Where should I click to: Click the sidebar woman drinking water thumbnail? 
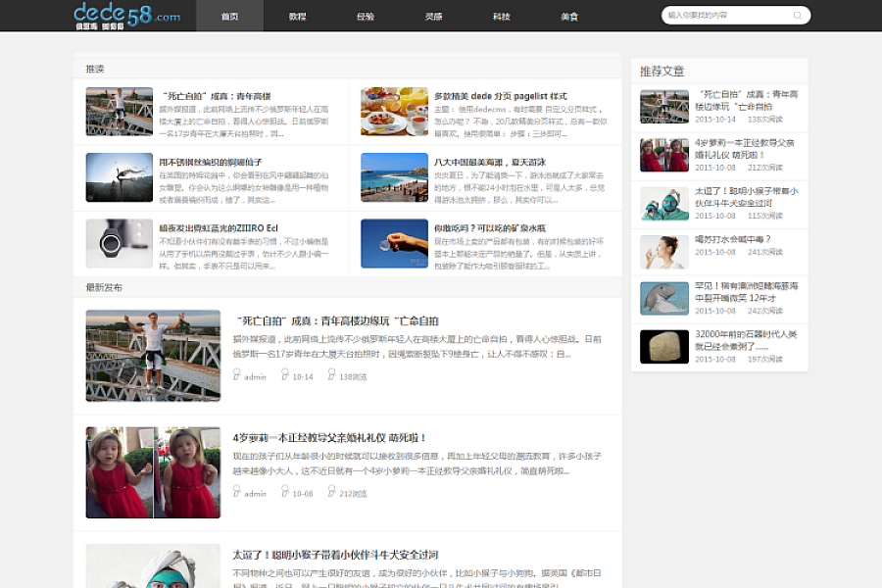coord(664,252)
